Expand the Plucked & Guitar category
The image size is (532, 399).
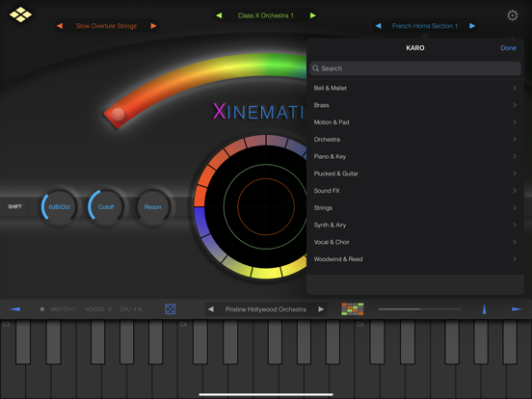[x=415, y=173]
